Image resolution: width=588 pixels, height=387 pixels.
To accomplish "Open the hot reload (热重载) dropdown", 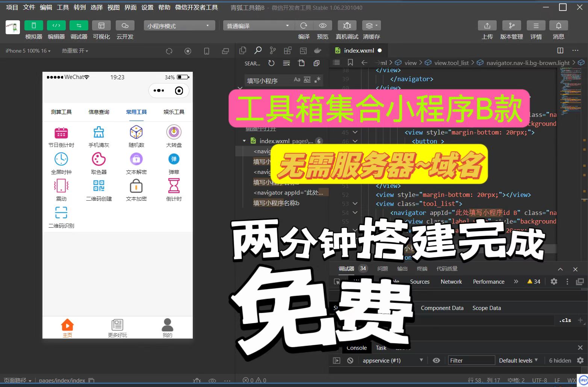I will pyautogui.click(x=75, y=51).
